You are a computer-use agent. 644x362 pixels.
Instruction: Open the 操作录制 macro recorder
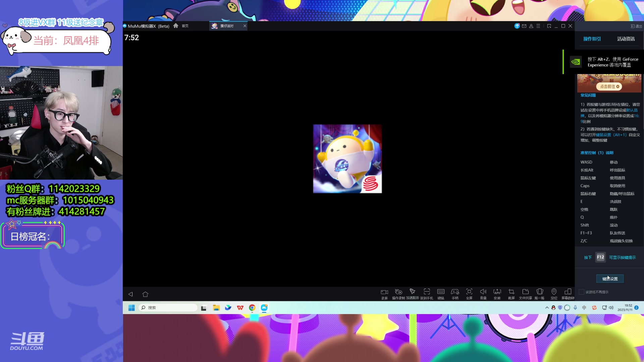coord(398,293)
